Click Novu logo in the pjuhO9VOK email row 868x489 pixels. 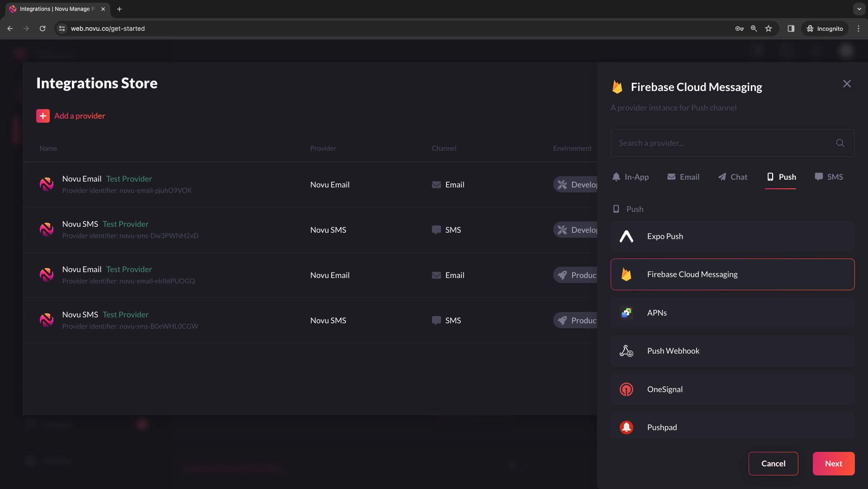[x=47, y=184]
